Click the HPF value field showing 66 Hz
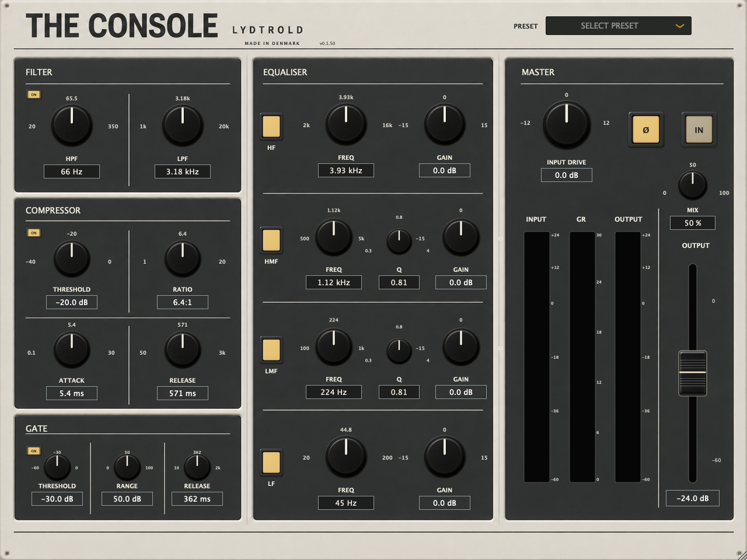 72,171
